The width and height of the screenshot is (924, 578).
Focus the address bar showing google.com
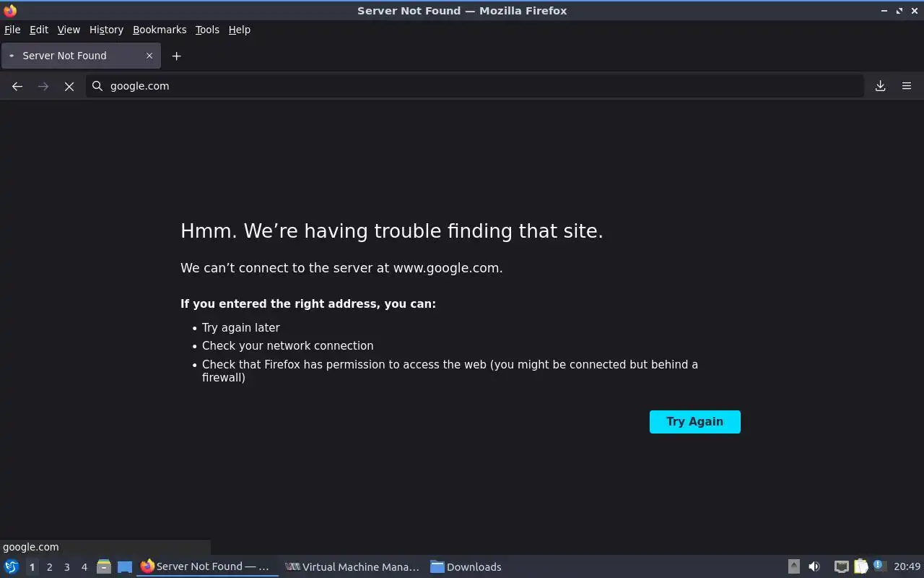[475, 86]
